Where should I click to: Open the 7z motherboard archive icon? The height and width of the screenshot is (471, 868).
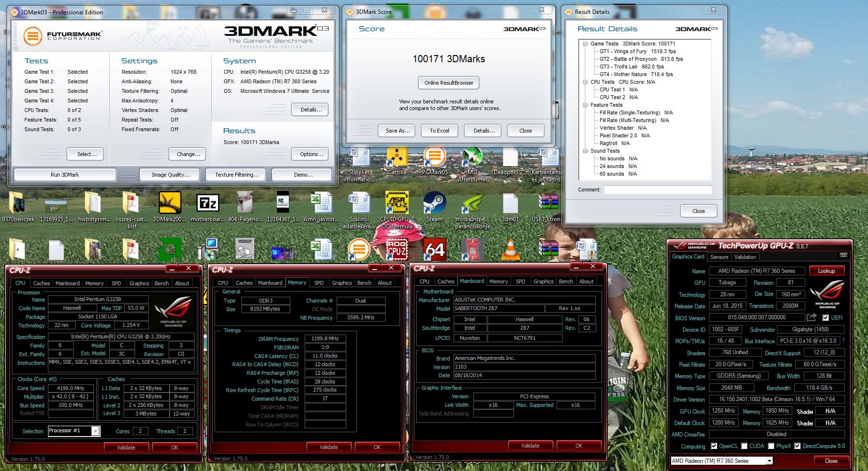(x=207, y=206)
